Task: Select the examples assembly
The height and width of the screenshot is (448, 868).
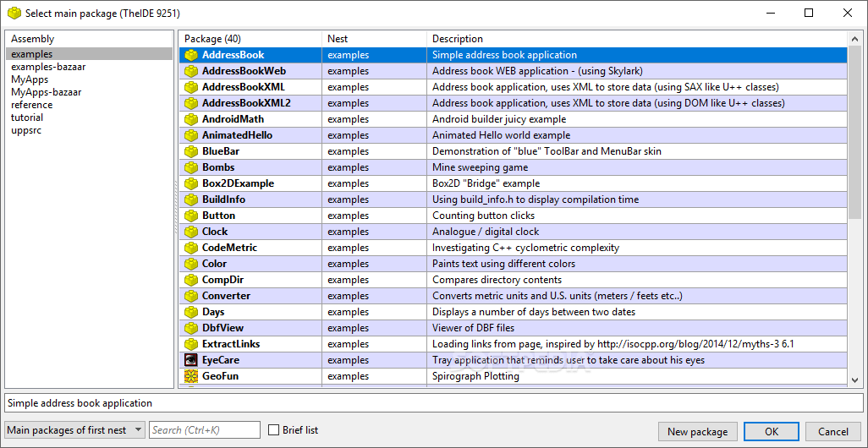Action: tap(89, 54)
